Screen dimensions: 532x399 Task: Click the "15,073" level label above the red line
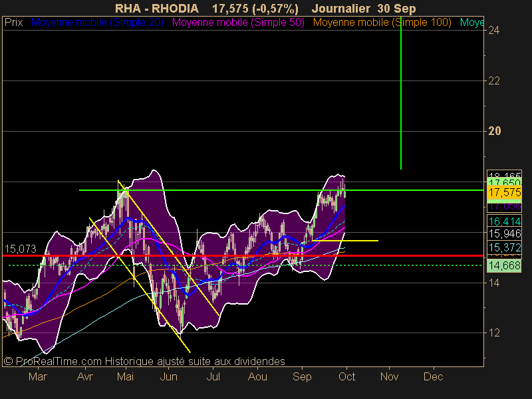coord(21,249)
